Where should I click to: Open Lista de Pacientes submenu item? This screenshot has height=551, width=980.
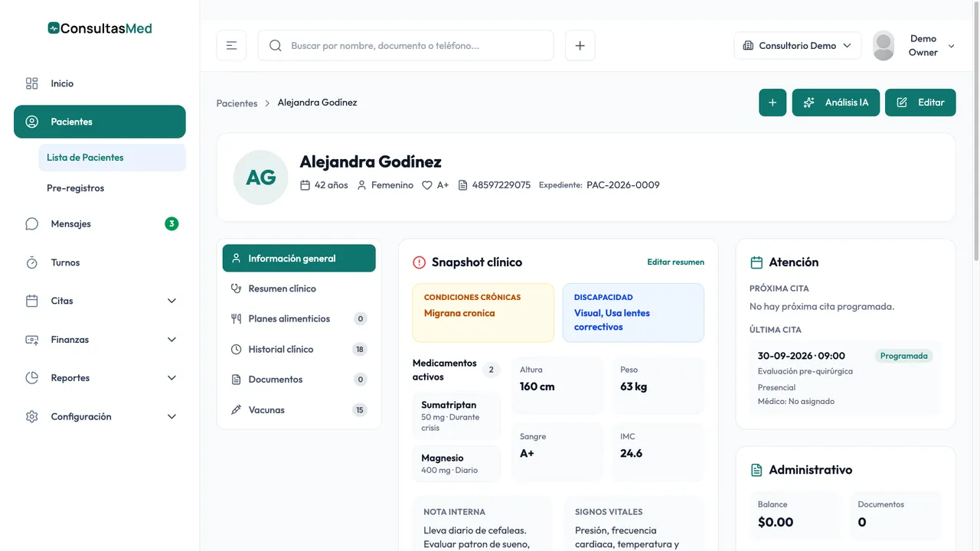coord(112,158)
